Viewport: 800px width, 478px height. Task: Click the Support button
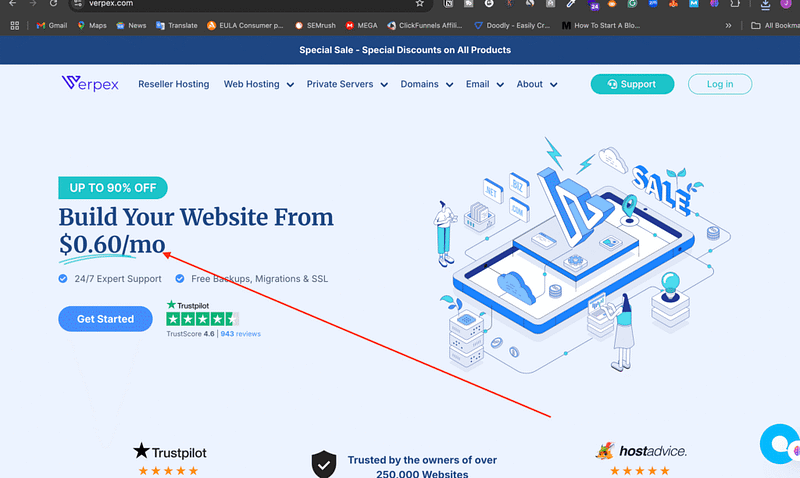click(x=632, y=84)
